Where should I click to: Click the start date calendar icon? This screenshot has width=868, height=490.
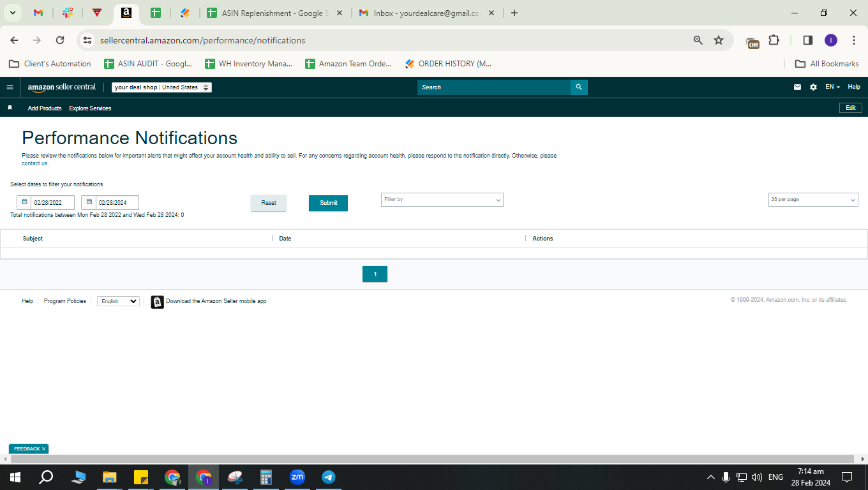click(x=24, y=202)
